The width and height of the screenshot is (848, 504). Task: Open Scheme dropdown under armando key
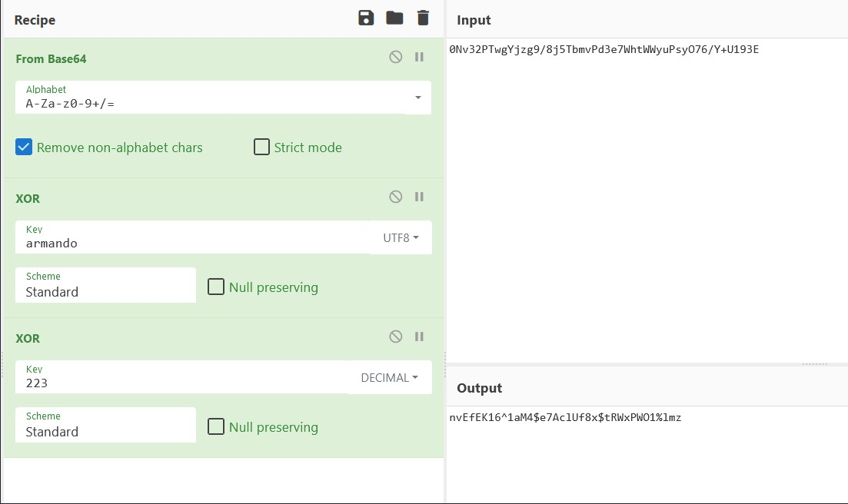pos(105,285)
